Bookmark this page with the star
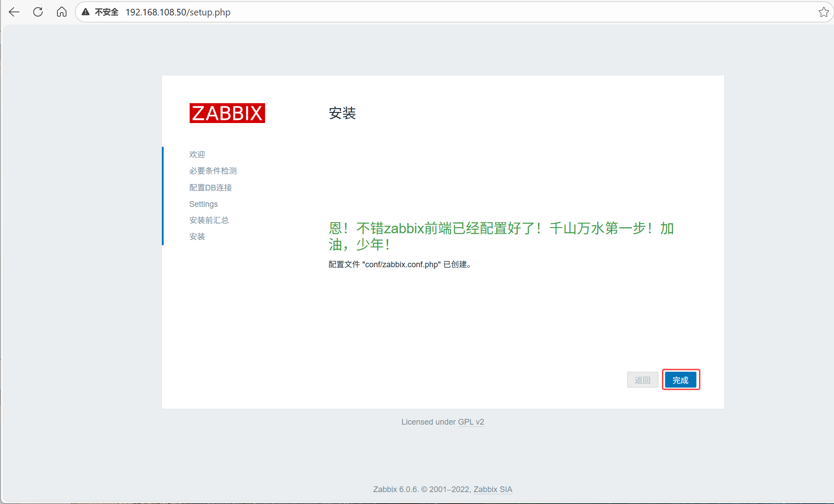The image size is (834, 504). [823, 12]
